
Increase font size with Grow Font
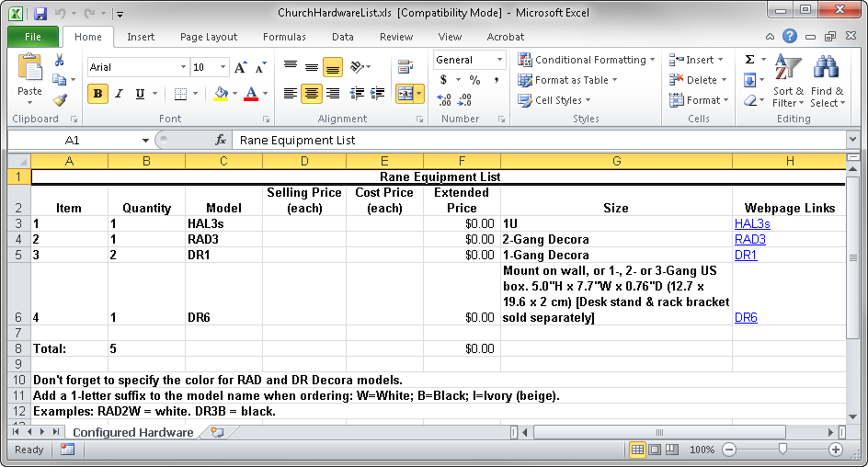tap(240, 67)
